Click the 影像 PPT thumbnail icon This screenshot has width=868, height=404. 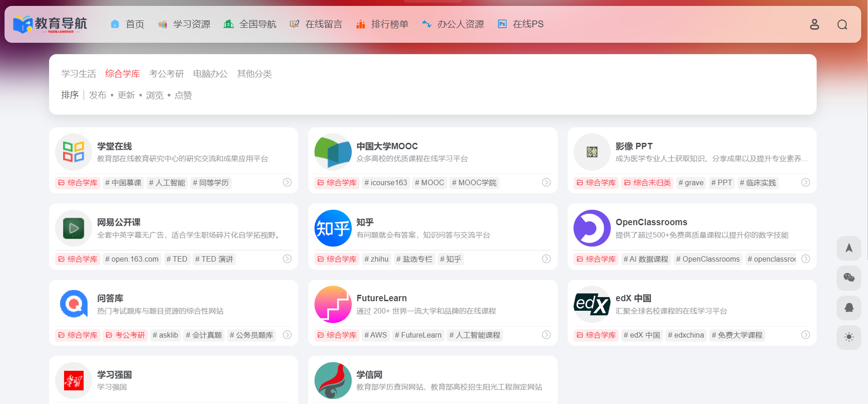point(592,152)
